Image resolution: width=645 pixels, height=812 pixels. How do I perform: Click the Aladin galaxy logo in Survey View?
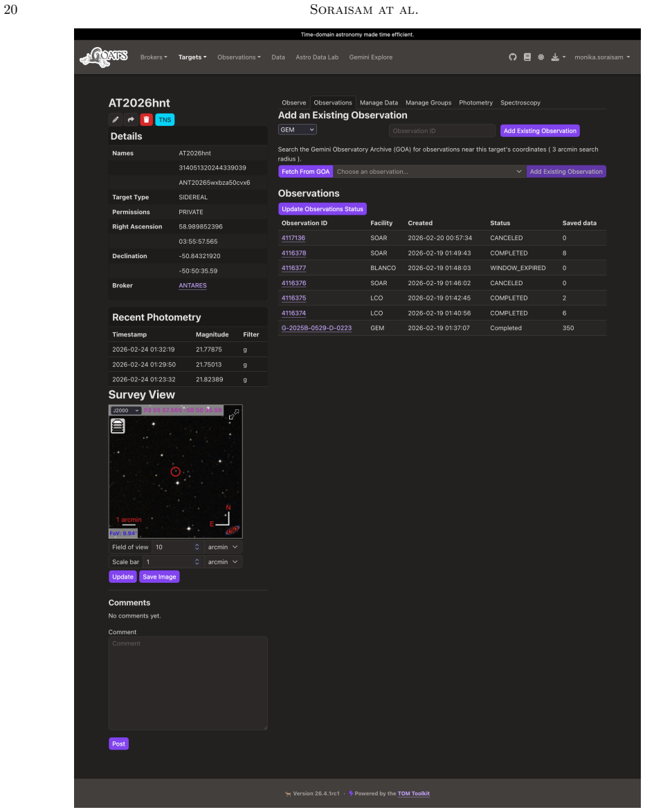233,530
